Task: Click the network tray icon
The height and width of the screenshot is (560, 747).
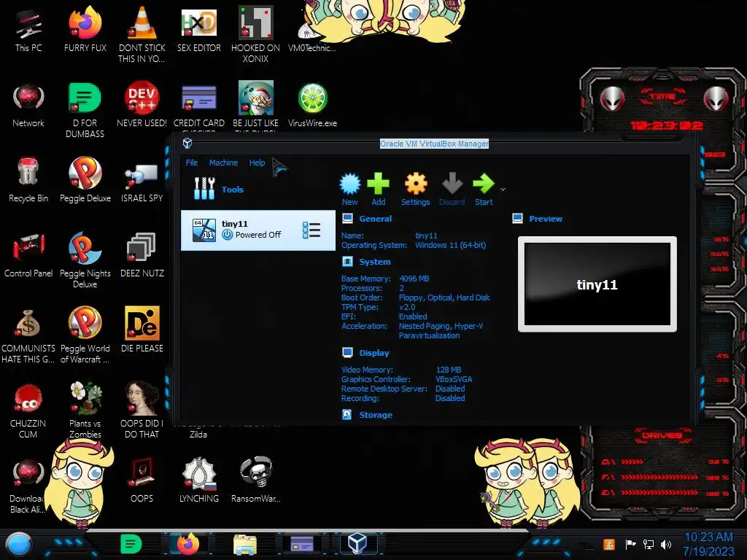Action: point(649,544)
